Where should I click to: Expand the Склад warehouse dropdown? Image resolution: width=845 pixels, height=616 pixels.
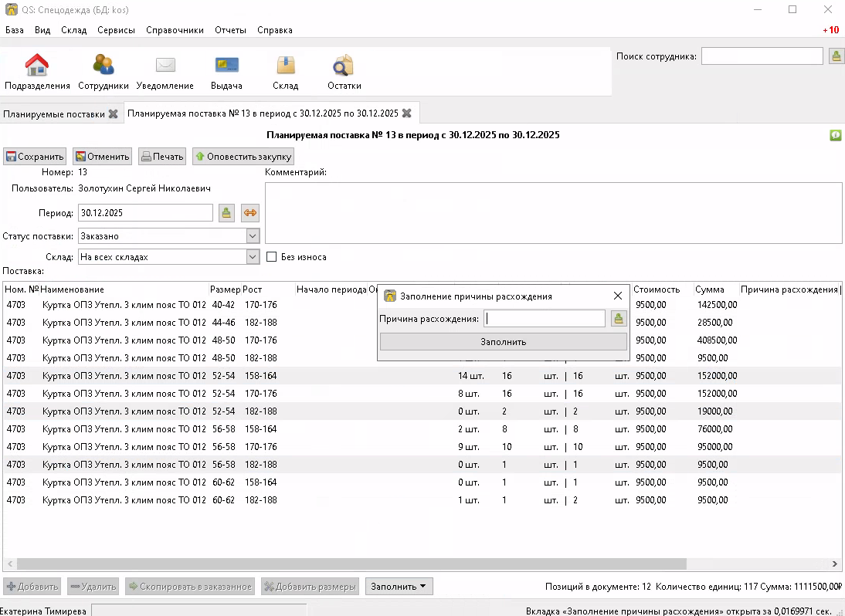253,257
